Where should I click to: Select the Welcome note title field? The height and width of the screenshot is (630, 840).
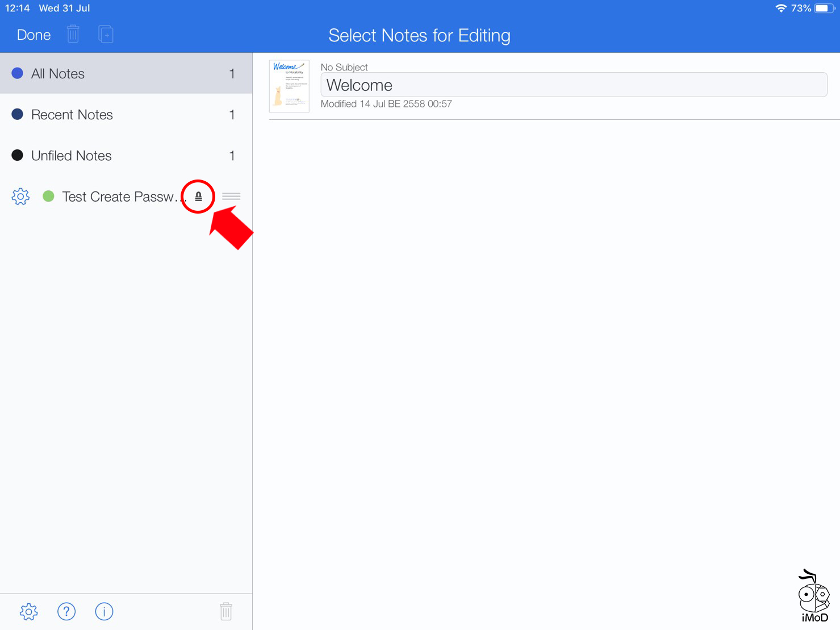(574, 84)
